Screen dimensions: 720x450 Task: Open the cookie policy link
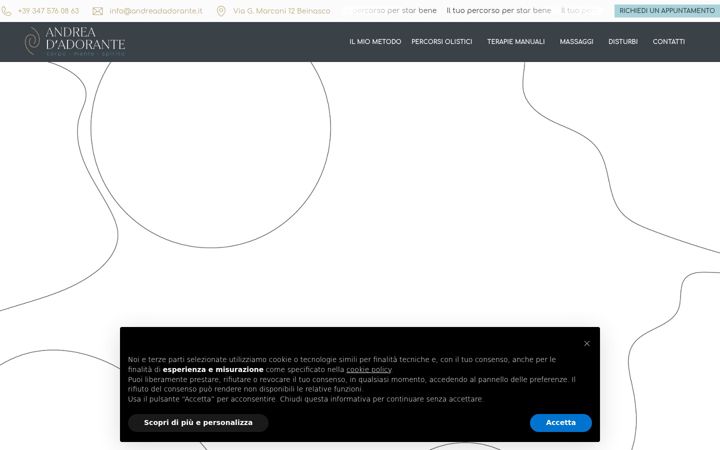click(x=369, y=370)
